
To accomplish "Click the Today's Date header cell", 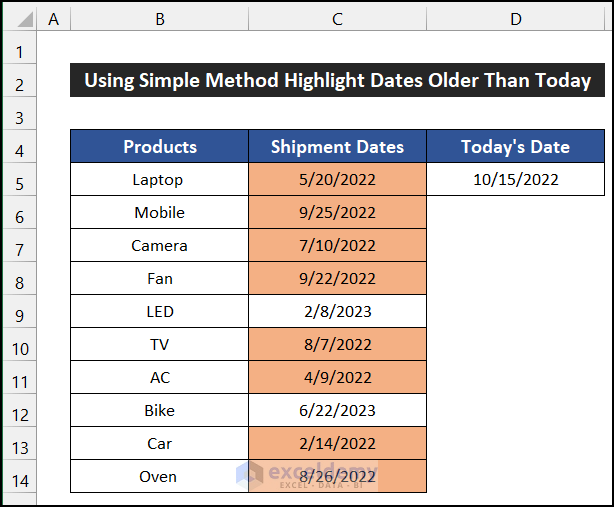I will [515, 147].
